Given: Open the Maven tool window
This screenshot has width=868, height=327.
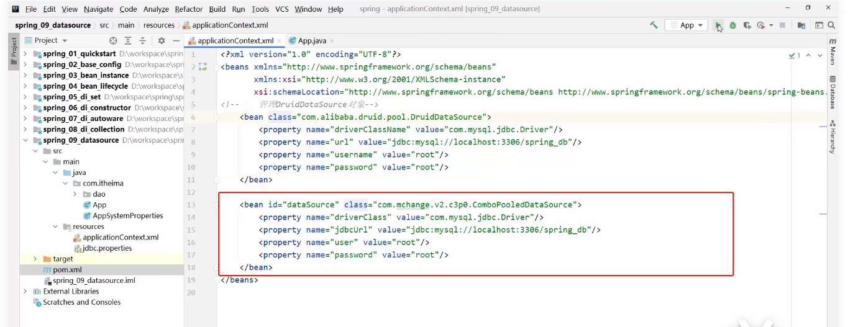Looking at the screenshot, I should (833, 52).
